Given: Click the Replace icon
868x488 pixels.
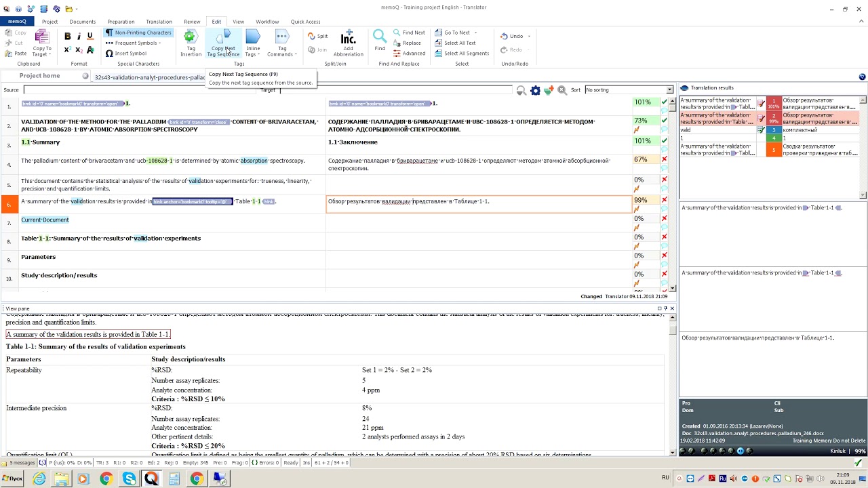Looking at the screenshot, I should pos(397,43).
